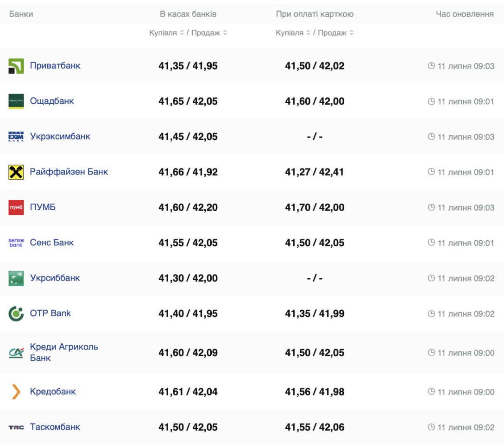This screenshot has width=504, height=444.
Task: Click the red ПУМБ logo icon
Action: 16,207
